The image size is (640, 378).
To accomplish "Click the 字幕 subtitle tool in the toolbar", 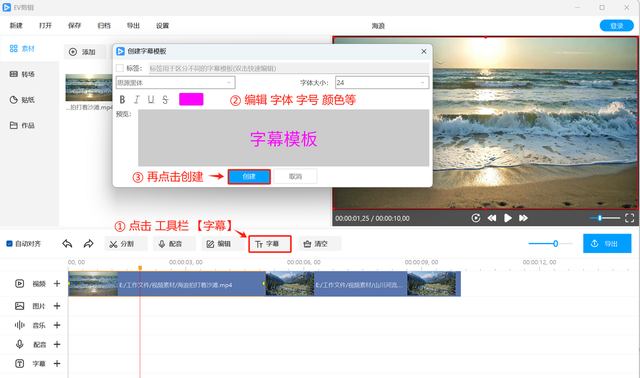I will click(x=270, y=244).
